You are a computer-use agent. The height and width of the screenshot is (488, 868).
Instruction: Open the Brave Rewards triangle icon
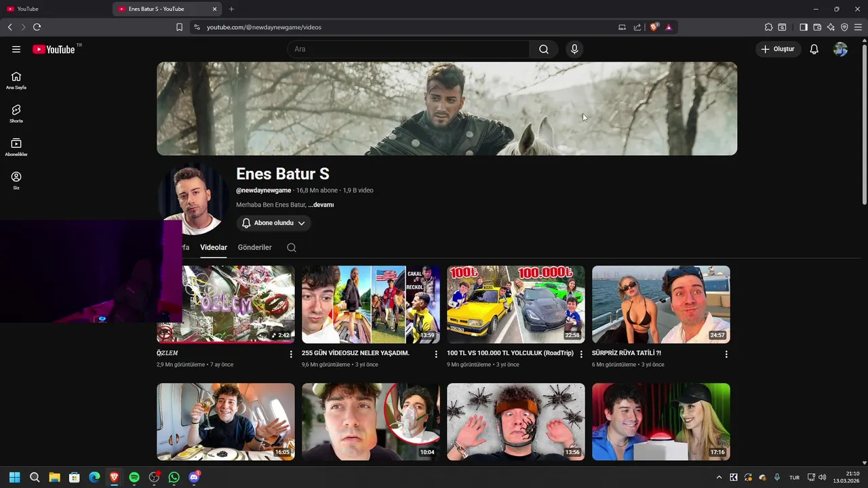click(669, 27)
